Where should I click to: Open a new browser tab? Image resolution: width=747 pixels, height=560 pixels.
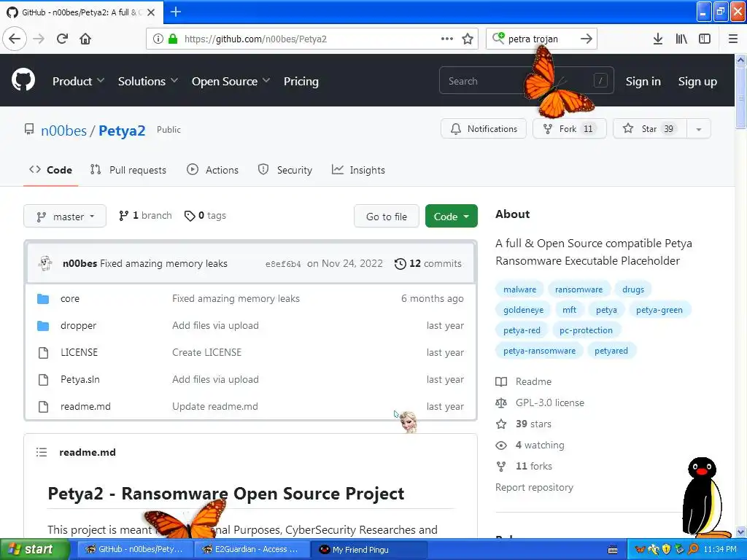click(x=175, y=12)
